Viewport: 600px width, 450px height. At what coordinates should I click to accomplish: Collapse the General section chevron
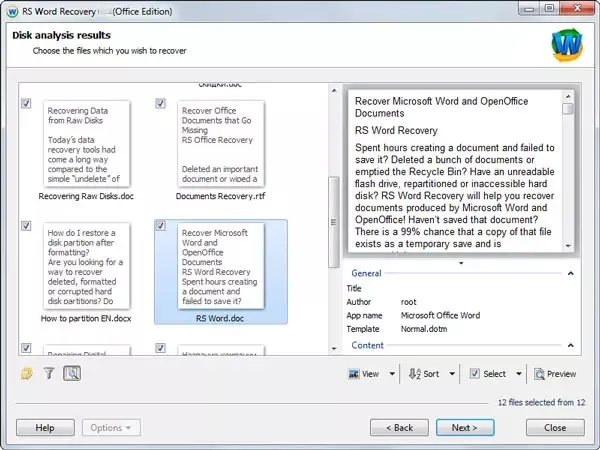tap(571, 273)
